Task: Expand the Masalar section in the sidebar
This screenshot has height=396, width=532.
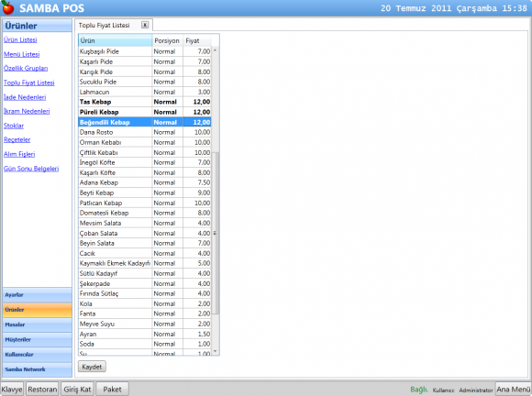Action: point(38,324)
